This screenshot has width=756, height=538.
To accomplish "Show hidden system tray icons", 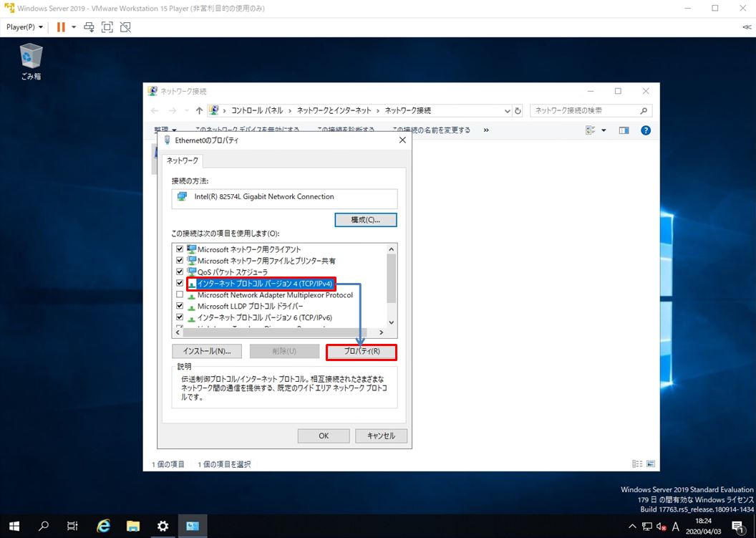I will (x=633, y=527).
